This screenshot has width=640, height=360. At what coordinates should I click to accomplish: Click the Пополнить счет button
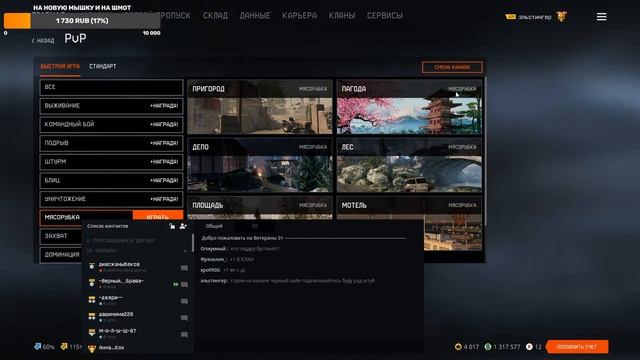(x=577, y=347)
